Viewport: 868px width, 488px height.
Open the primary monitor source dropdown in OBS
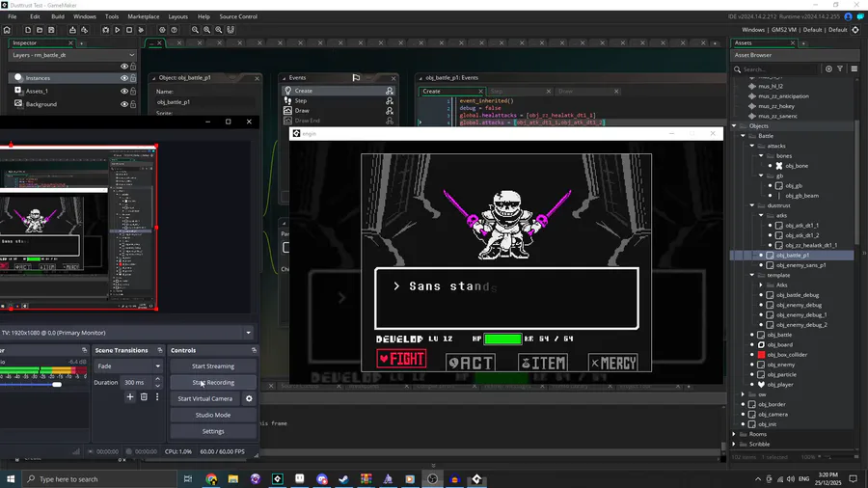pos(248,333)
